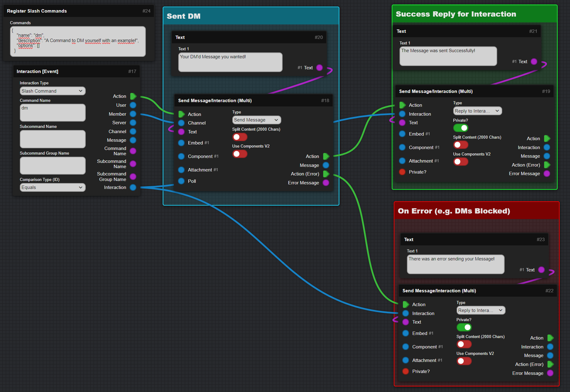570x392 pixels.
Task: Click the Text input port on node #18
Action: click(182, 132)
